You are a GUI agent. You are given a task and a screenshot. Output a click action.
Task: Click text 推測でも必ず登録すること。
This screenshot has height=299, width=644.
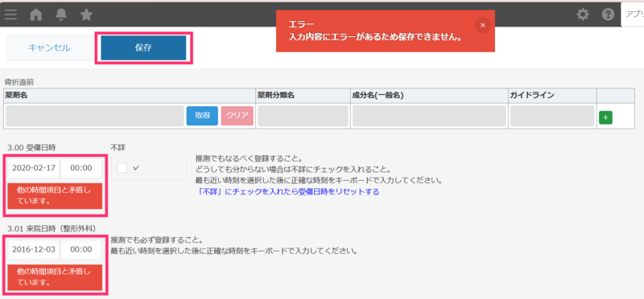click(x=157, y=240)
